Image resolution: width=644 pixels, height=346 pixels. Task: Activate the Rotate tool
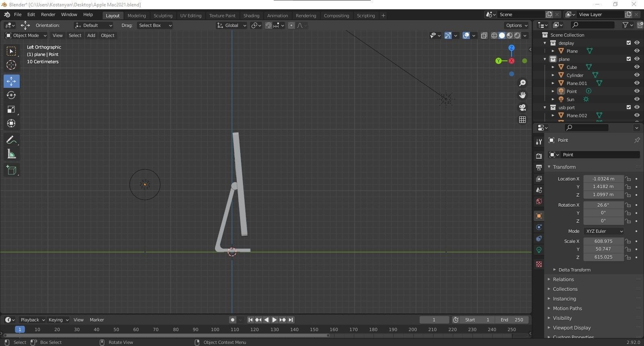pyautogui.click(x=11, y=95)
